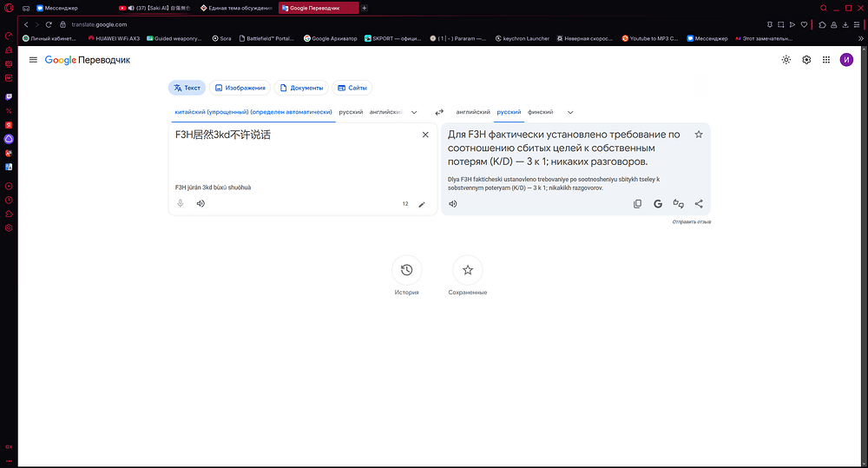This screenshot has height=468, width=868.
Task: Click the Google Переводчик logo
Action: click(88, 60)
